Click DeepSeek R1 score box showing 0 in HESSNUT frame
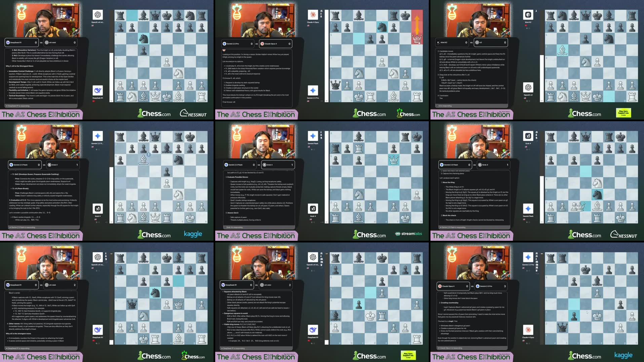The image size is (644, 362). coord(22,42)
